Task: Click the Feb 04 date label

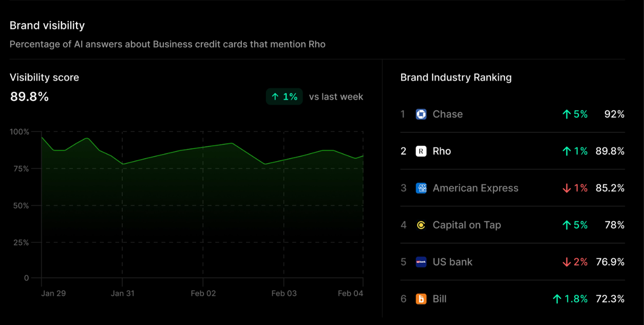Action: 350,294
